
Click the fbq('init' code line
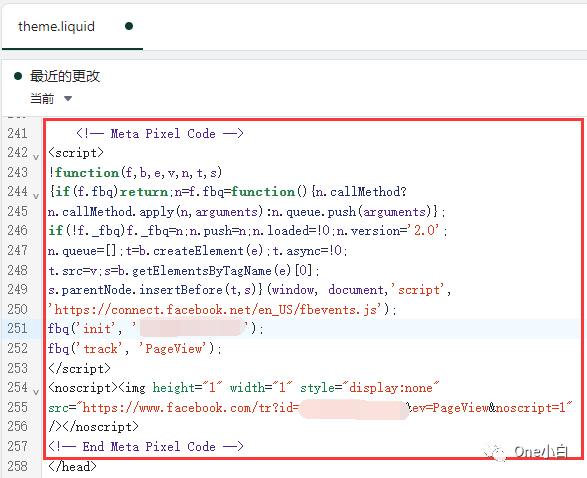pyautogui.click(x=156, y=329)
